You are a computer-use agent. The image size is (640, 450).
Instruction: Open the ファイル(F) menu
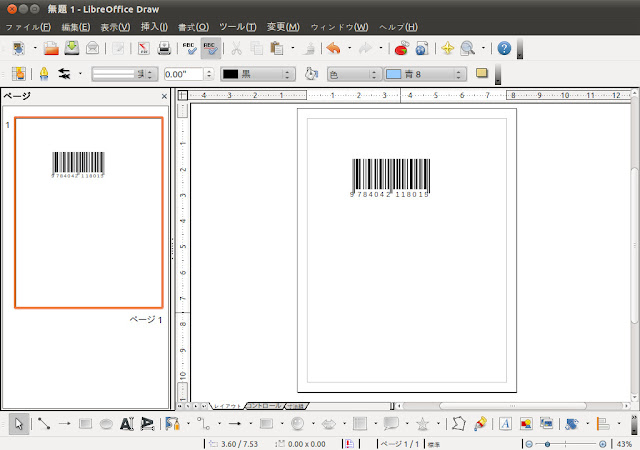tap(28, 27)
